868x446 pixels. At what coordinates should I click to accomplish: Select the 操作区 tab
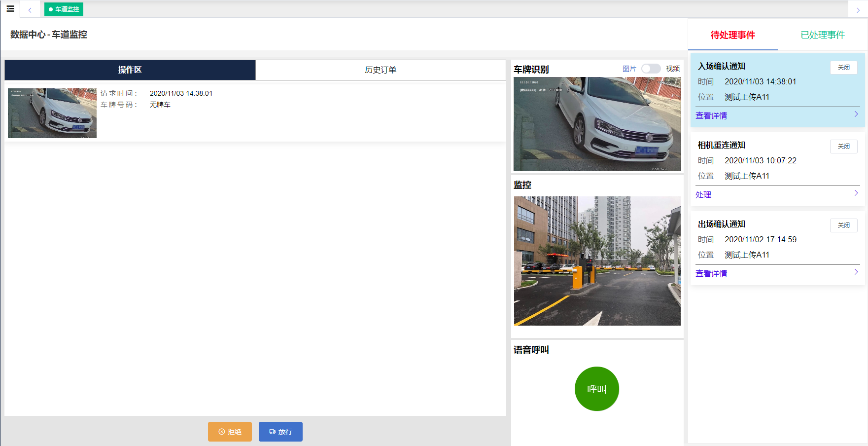click(130, 70)
